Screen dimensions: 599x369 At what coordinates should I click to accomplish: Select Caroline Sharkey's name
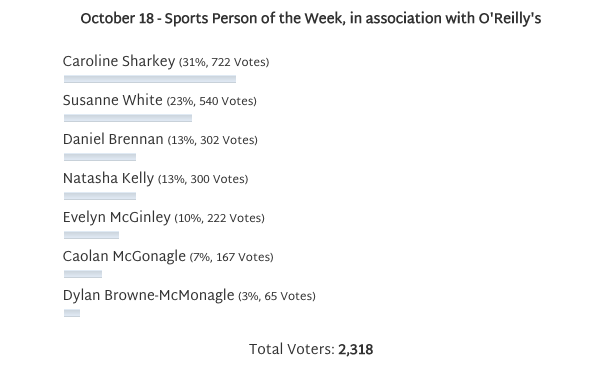click(x=119, y=62)
